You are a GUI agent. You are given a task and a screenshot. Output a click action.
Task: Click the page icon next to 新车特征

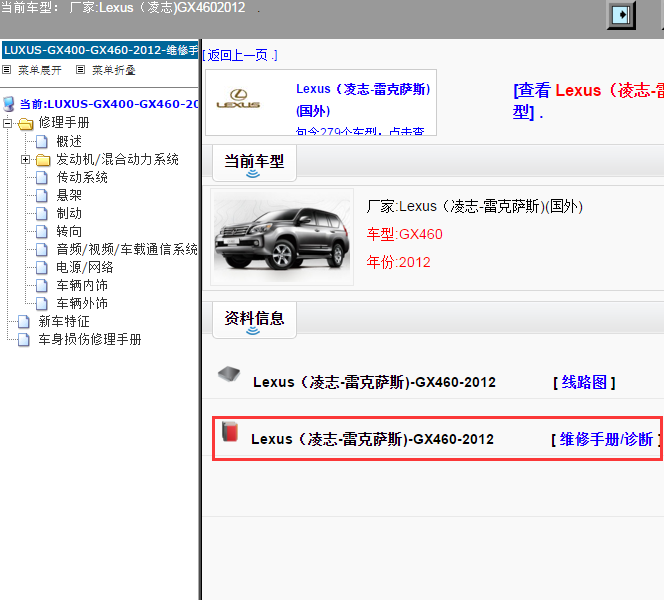point(24,321)
